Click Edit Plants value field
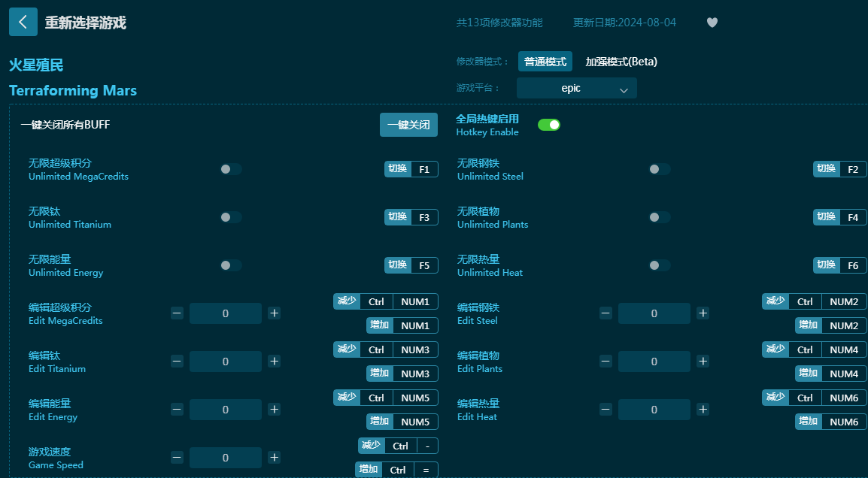 pos(654,362)
